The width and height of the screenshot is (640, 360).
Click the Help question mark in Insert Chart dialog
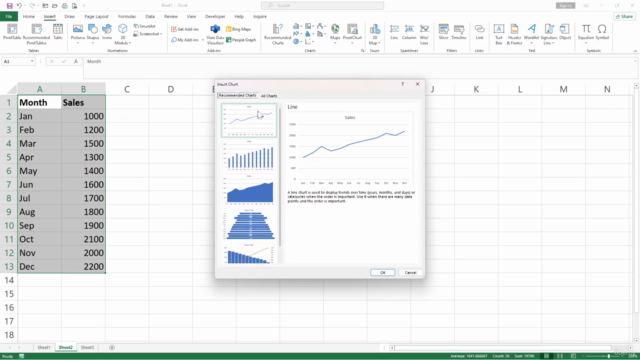[x=402, y=84]
